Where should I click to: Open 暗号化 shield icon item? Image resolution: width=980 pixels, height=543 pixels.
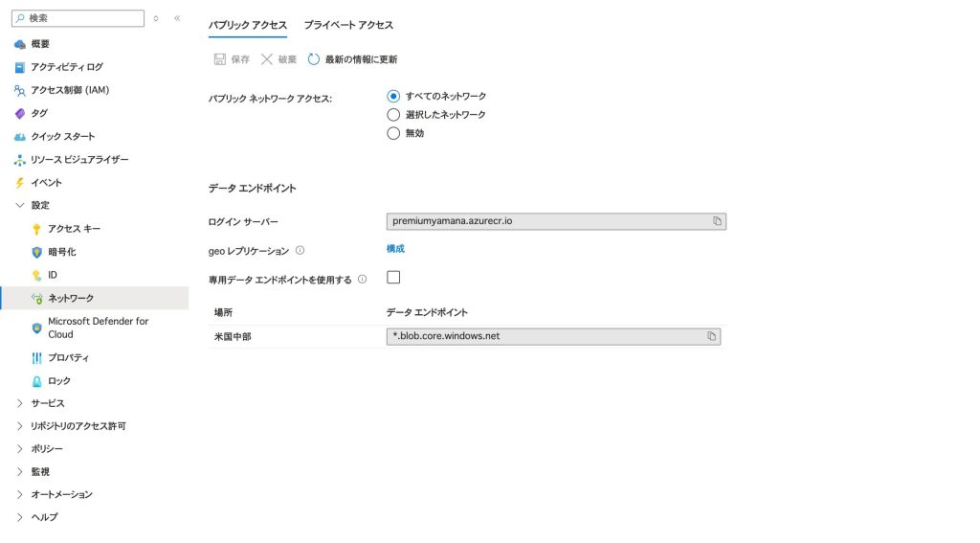click(37, 252)
